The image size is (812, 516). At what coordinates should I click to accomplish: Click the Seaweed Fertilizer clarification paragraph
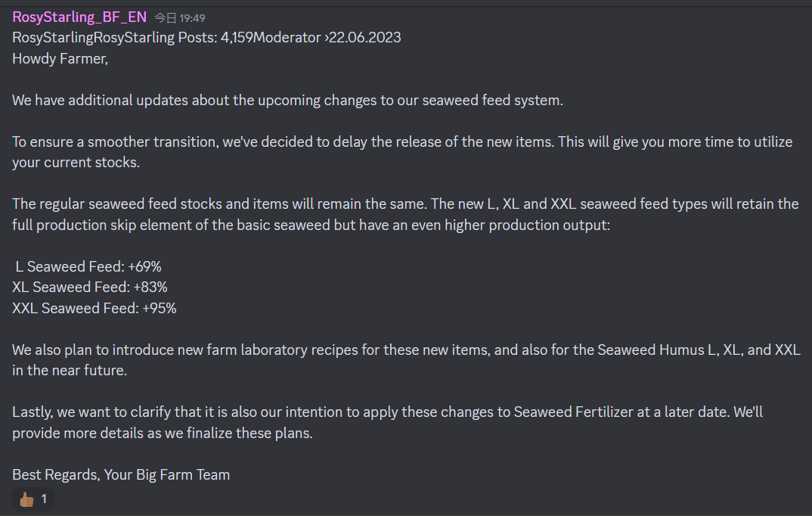coord(387,422)
